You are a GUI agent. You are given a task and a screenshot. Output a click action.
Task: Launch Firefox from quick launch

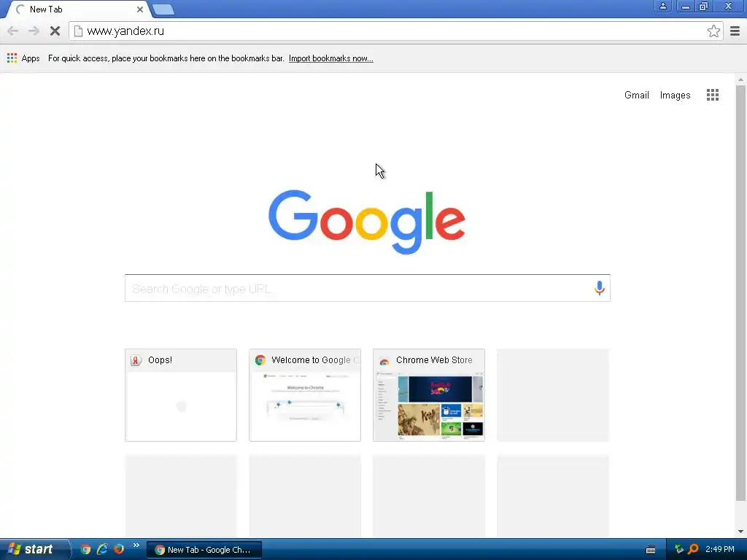tap(119, 549)
